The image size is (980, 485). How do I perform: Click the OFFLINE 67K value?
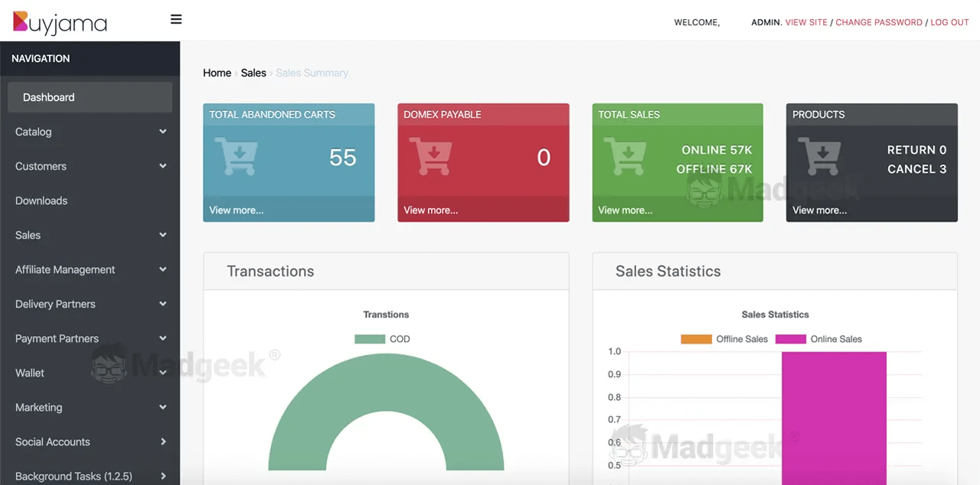click(x=714, y=169)
